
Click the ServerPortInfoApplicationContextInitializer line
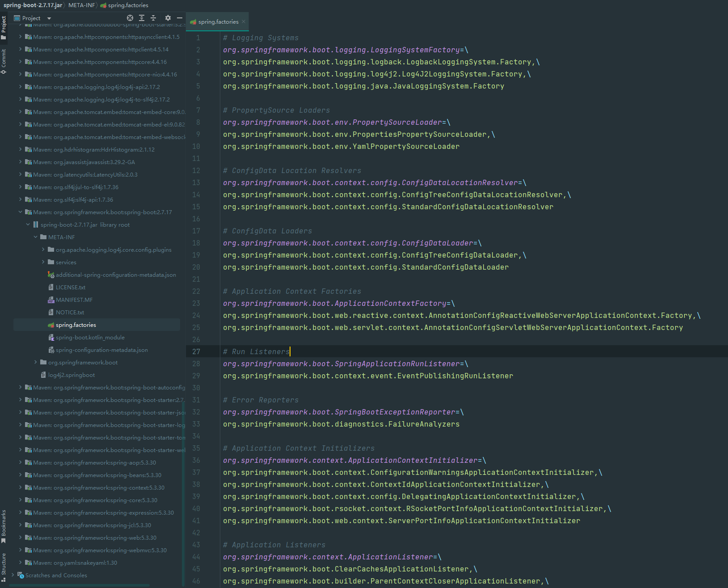pyautogui.click(x=402, y=520)
